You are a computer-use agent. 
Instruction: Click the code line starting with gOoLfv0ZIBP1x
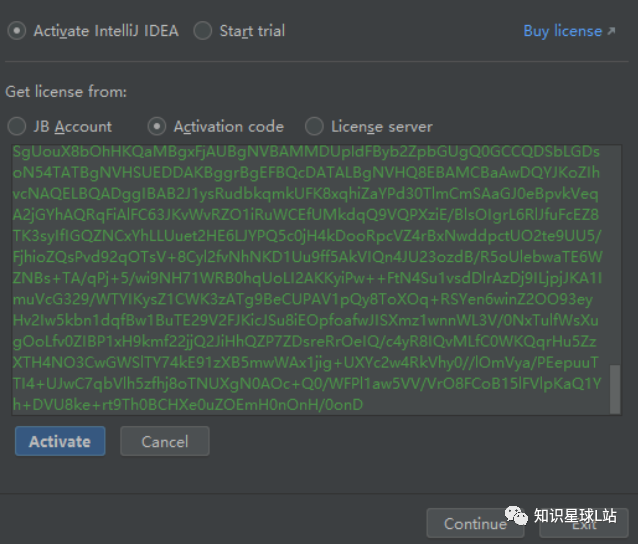point(305,342)
